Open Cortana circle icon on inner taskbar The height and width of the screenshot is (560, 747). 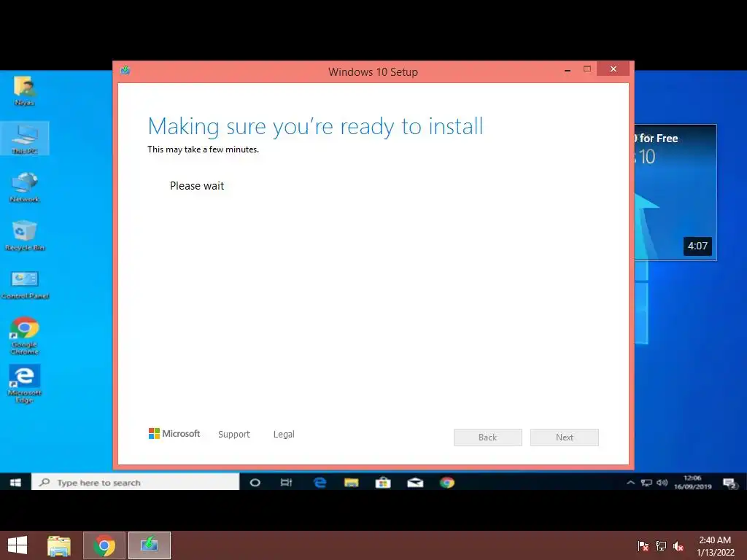tap(255, 483)
